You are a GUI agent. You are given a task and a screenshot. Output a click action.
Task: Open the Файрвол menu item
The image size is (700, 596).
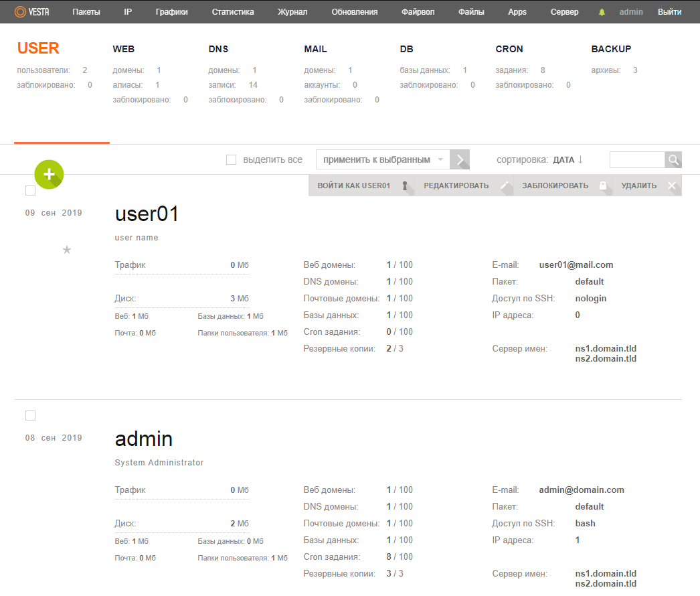click(418, 12)
